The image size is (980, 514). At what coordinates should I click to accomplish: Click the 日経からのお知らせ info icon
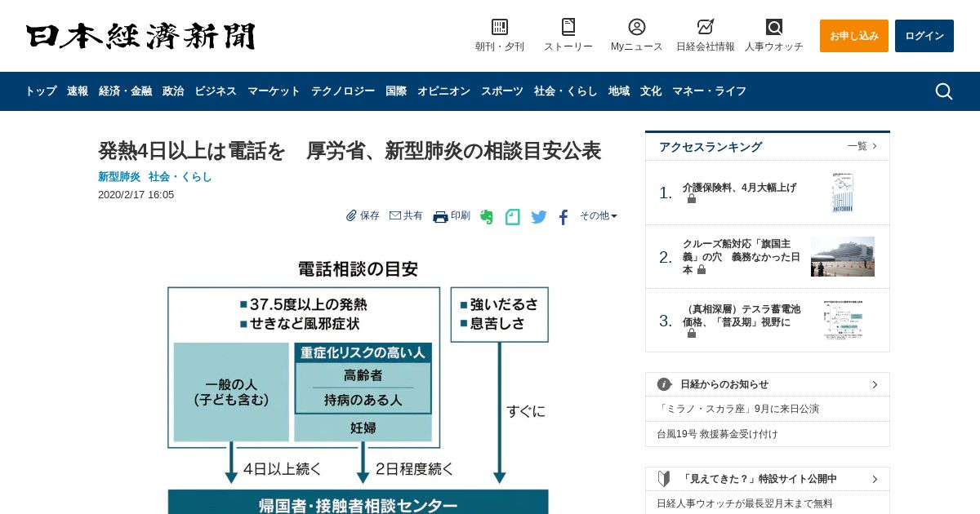(x=665, y=384)
